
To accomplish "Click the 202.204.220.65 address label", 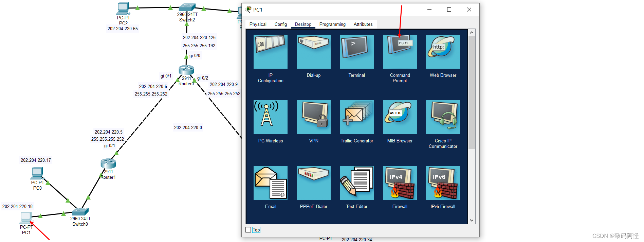I will click(123, 29).
